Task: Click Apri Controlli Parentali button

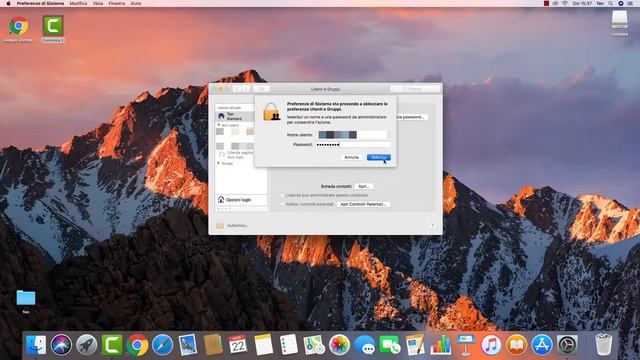Action: pyautogui.click(x=363, y=204)
